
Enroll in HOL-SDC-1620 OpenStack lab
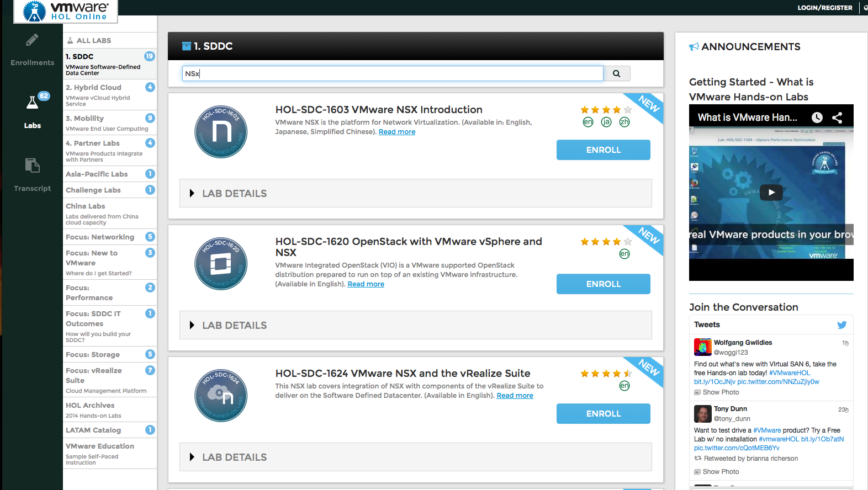(604, 284)
